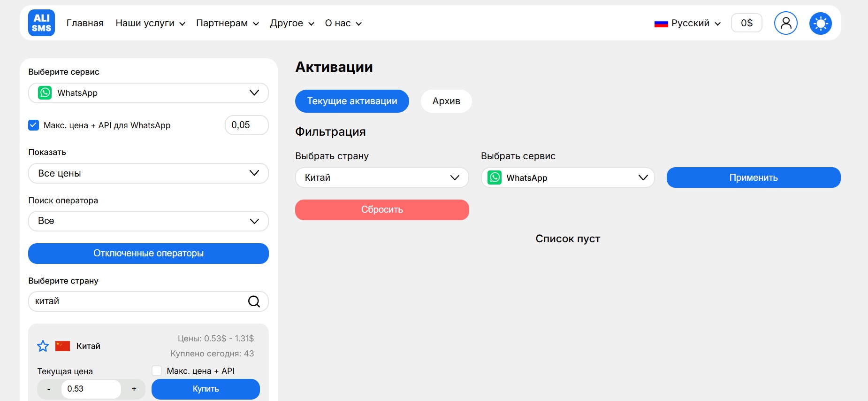This screenshot has width=868, height=401.
Task: Click the ALI SMS logo
Action: [x=41, y=23]
